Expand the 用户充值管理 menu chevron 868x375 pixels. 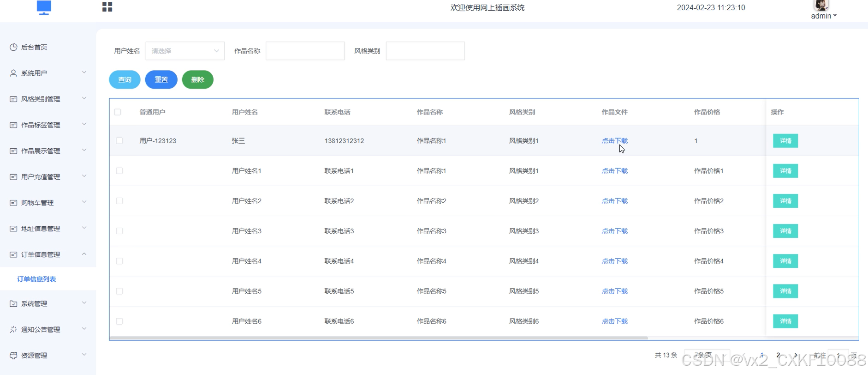(84, 175)
